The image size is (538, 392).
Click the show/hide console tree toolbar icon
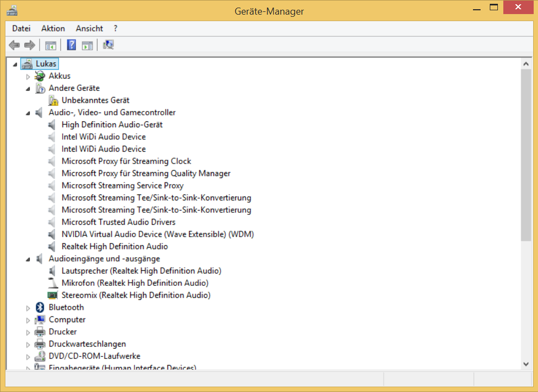[x=51, y=45]
